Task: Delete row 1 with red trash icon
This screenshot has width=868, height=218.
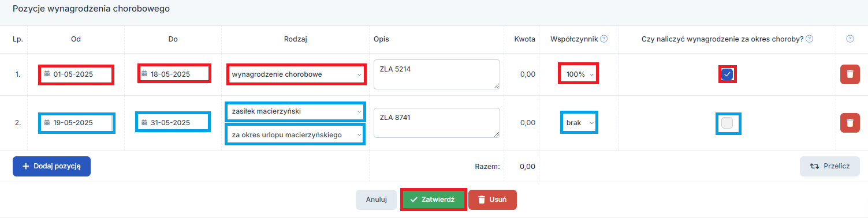Action: (850, 74)
